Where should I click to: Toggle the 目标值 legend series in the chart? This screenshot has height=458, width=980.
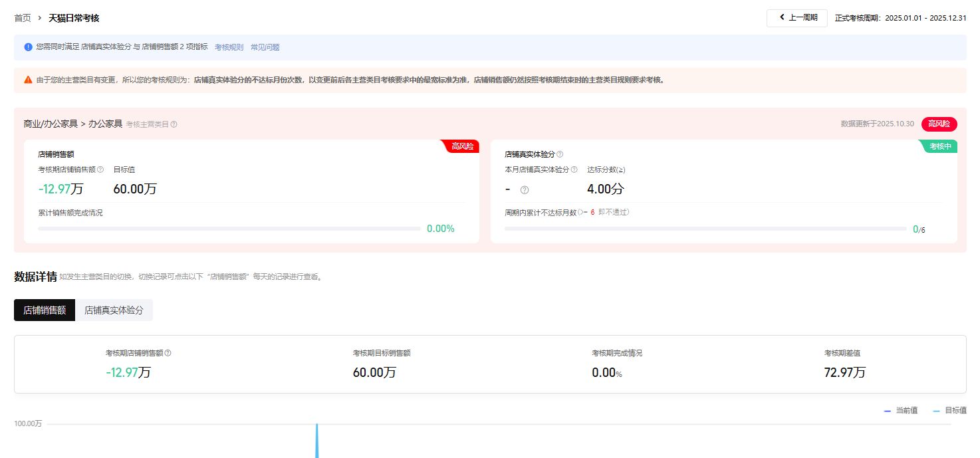click(x=950, y=411)
